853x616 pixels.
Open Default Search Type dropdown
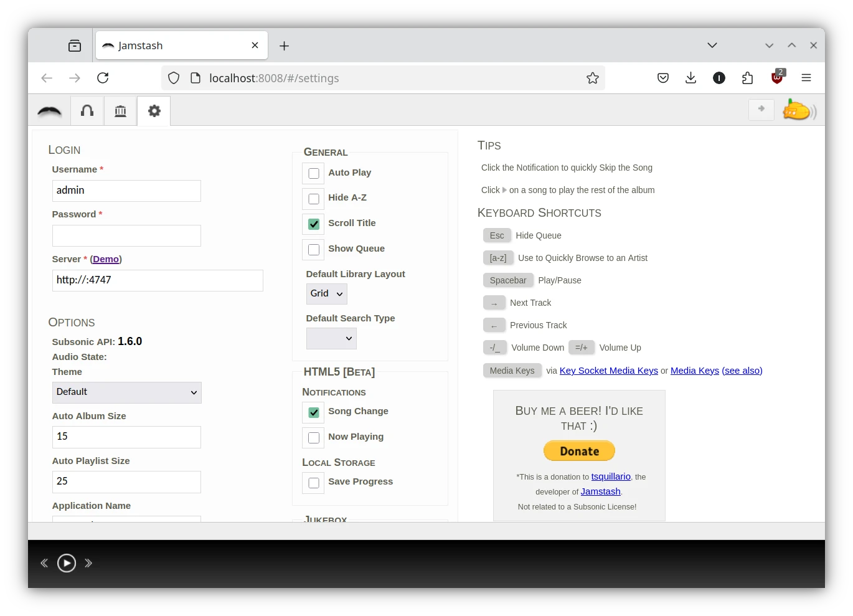(331, 338)
